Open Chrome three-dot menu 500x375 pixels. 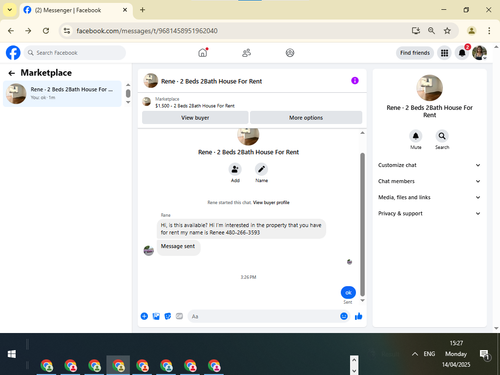(x=489, y=31)
